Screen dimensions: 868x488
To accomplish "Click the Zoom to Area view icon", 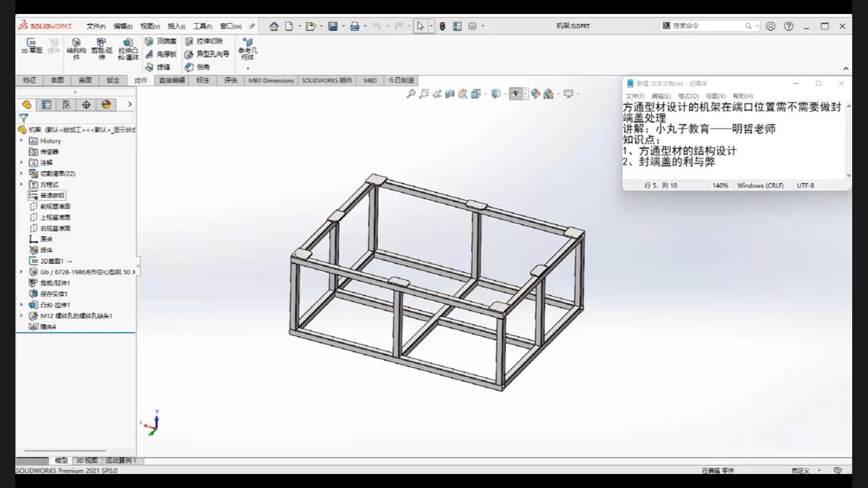I will [424, 94].
